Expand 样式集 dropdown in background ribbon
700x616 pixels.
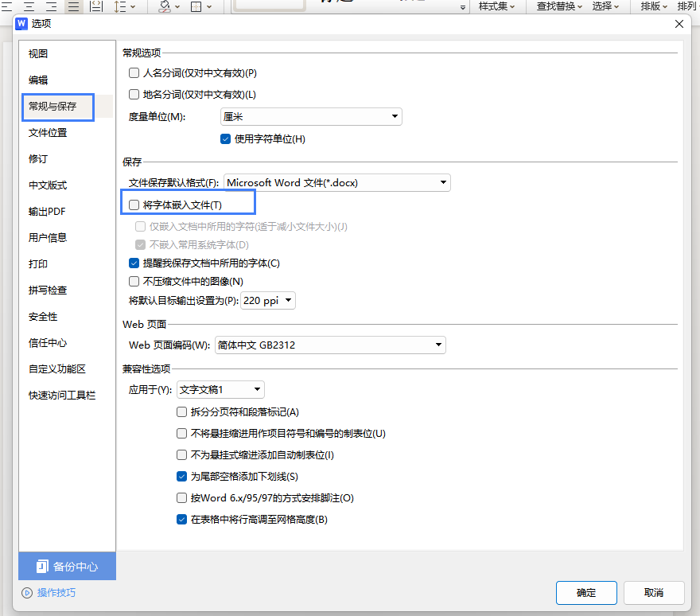[497, 6]
